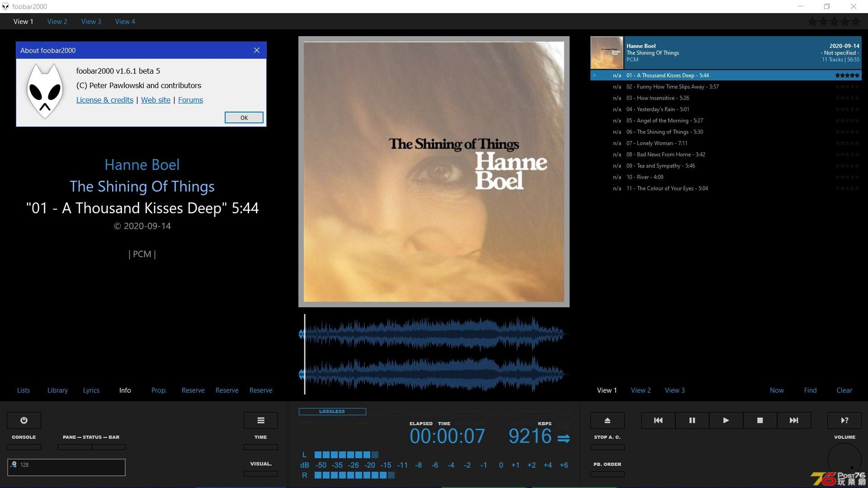Open the License & credits link
The height and width of the screenshot is (488, 868).
click(105, 100)
